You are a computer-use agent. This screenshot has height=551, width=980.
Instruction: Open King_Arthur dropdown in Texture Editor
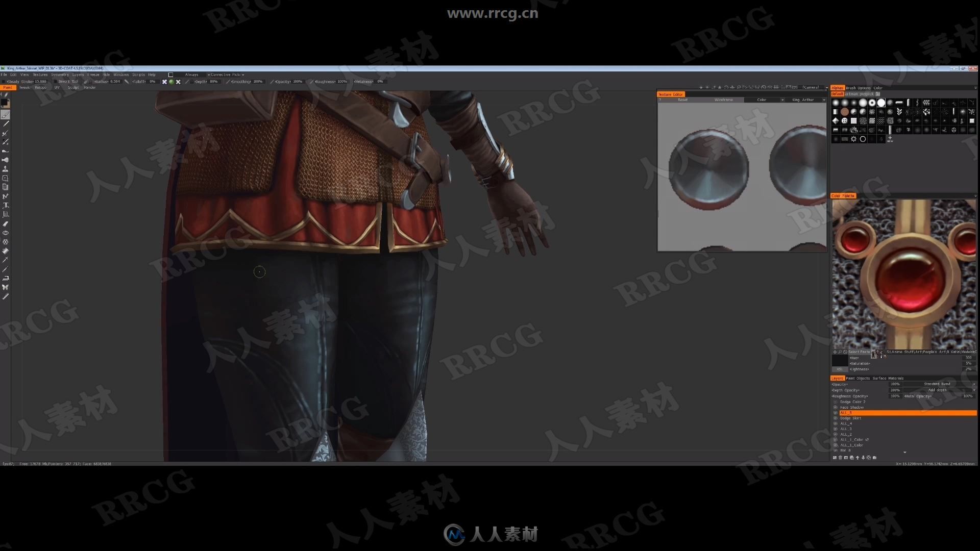(806, 100)
